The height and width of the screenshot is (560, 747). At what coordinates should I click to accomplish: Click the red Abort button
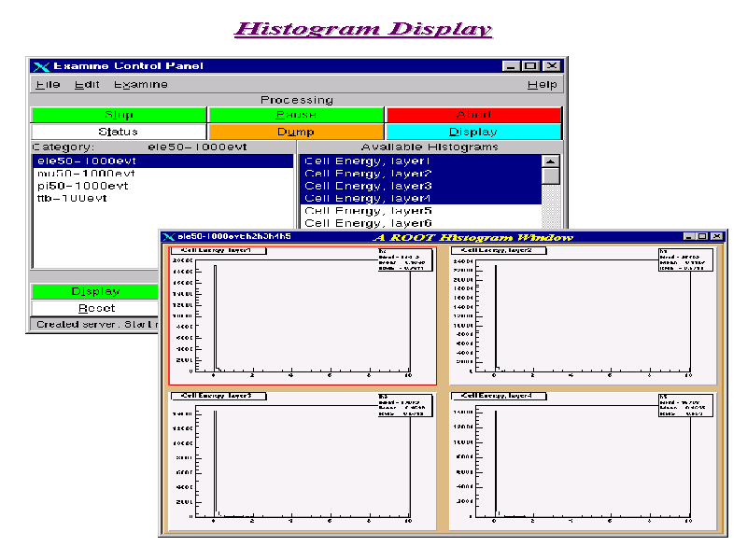click(x=473, y=115)
